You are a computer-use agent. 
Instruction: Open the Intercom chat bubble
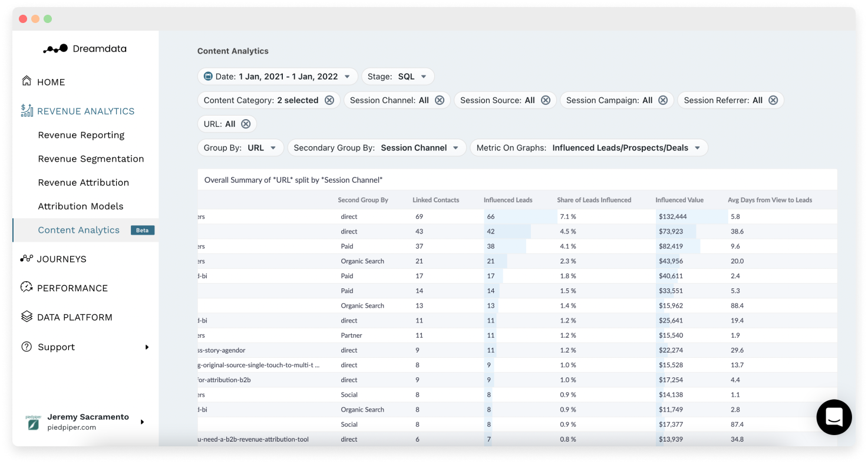click(x=834, y=417)
